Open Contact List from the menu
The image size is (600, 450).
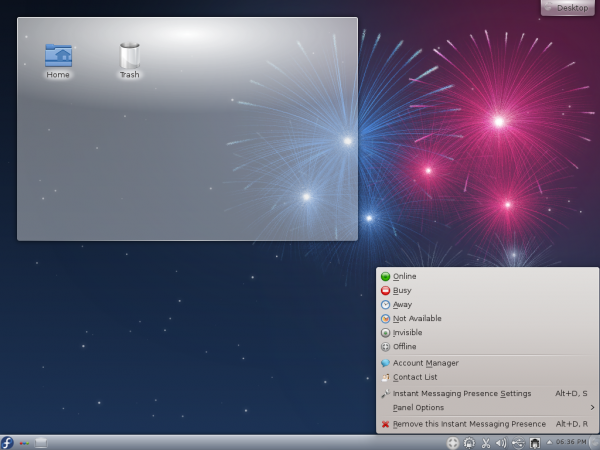pyautogui.click(x=415, y=377)
